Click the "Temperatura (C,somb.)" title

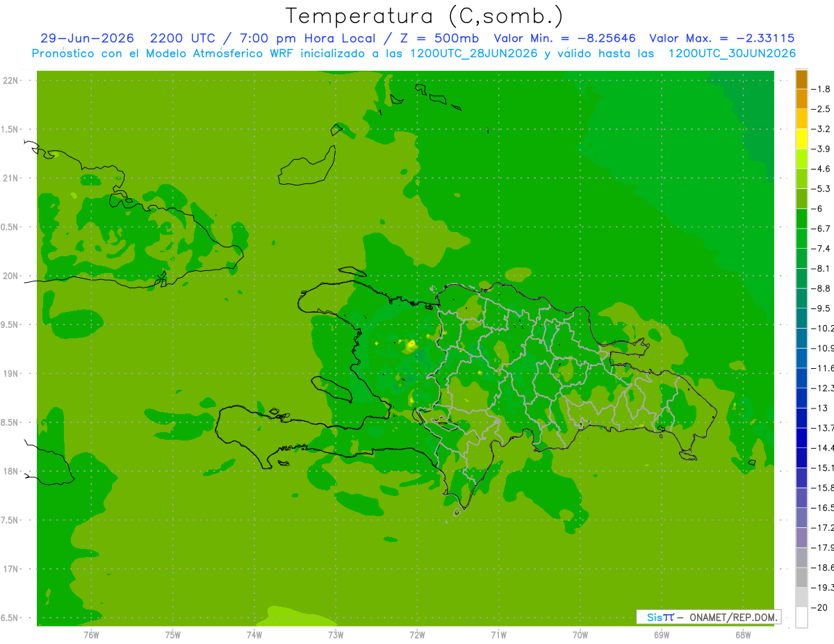[424, 16]
